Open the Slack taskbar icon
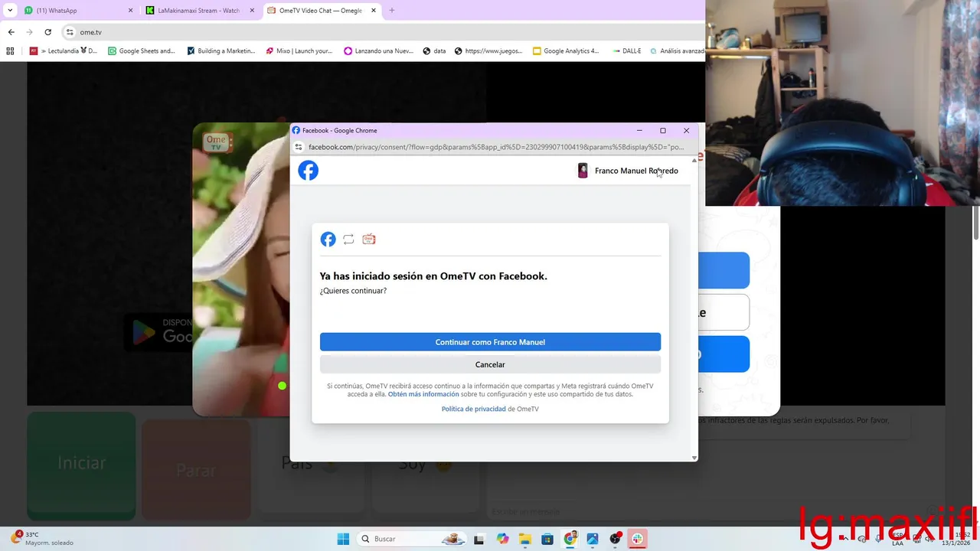 pos(637,539)
